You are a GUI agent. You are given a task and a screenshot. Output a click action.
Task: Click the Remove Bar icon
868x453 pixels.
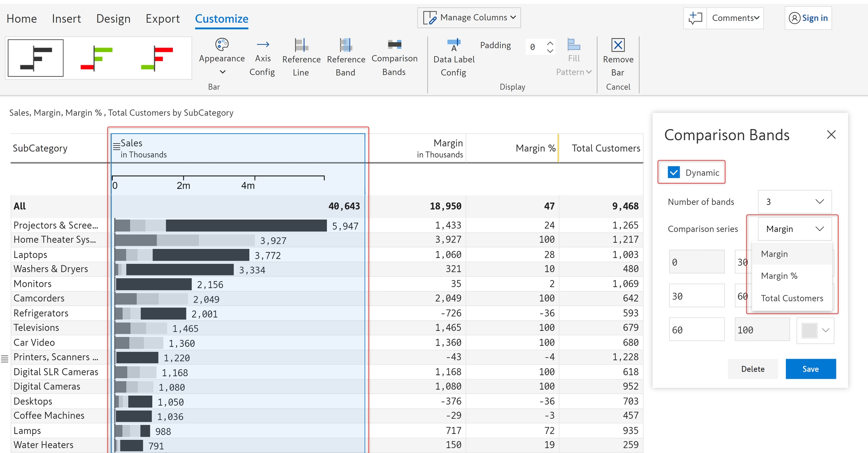pyautogui.click(x=618, y=46)
